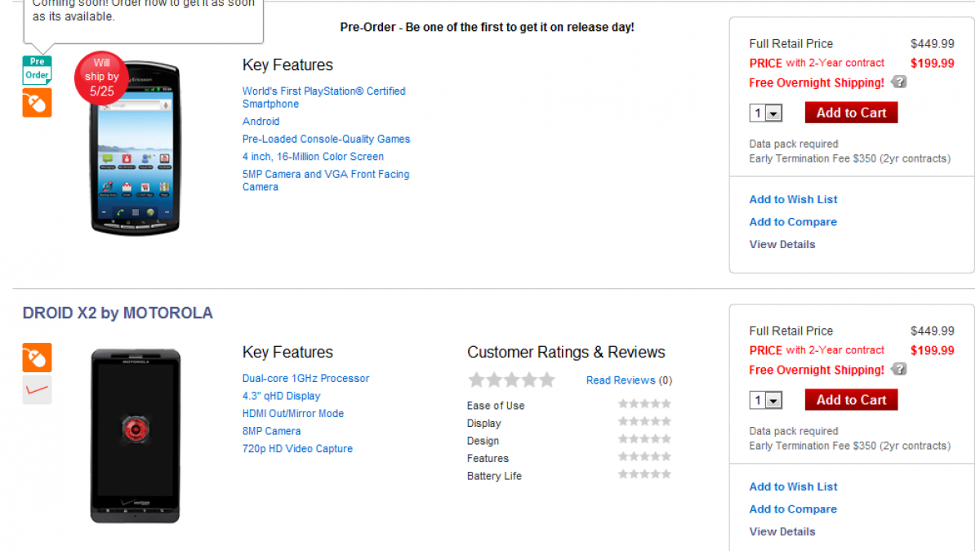Click the Verizon checkmark icon beside DROID X2

(x=37, y=390)
